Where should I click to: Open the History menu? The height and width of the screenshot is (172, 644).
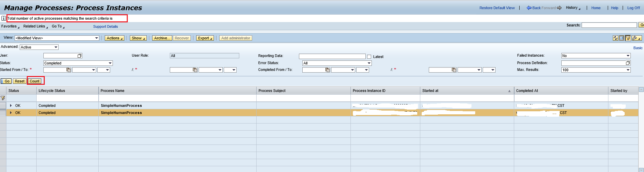point(573,8)
